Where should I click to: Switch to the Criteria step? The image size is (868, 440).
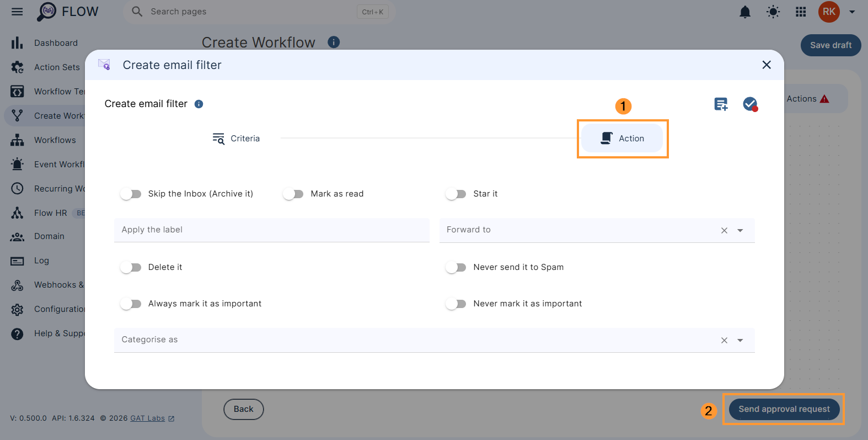(x=236, y=139)
